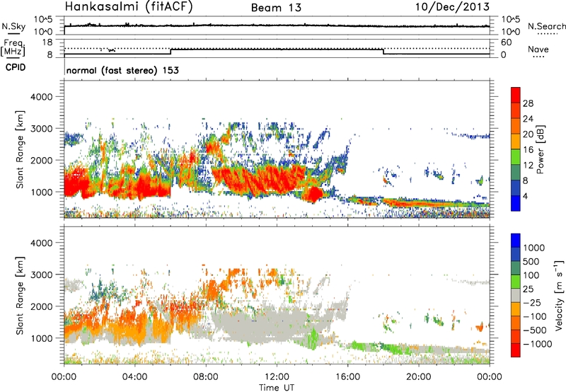
Task: Click the '16' power colorbar tick label
Action: point(528,150)
